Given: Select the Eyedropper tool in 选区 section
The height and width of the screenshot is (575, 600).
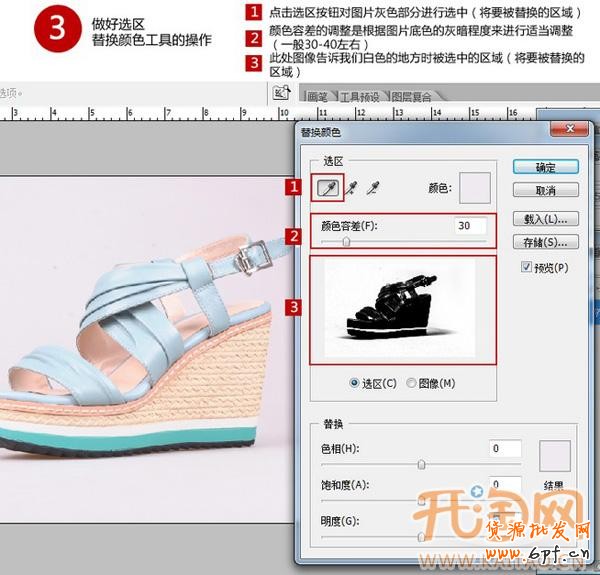Looking at the screenshot, I should 327,187.
